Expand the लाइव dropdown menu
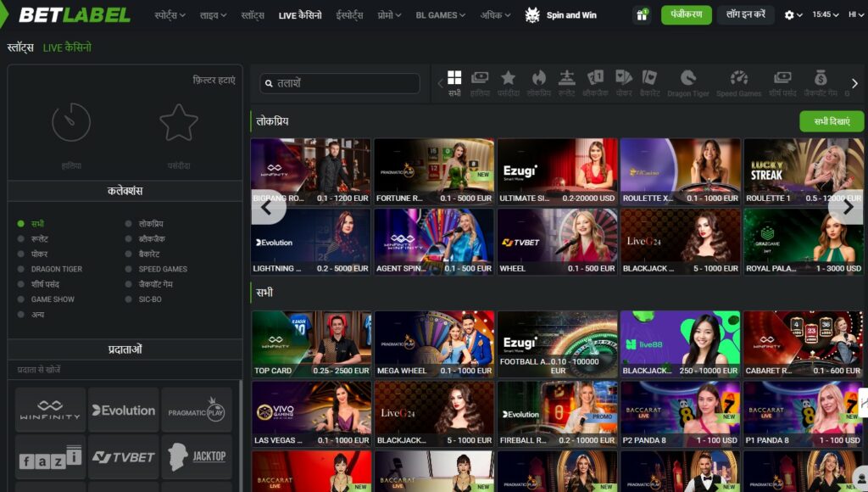This screenshot has width=868, height=492. coord(213,15)
